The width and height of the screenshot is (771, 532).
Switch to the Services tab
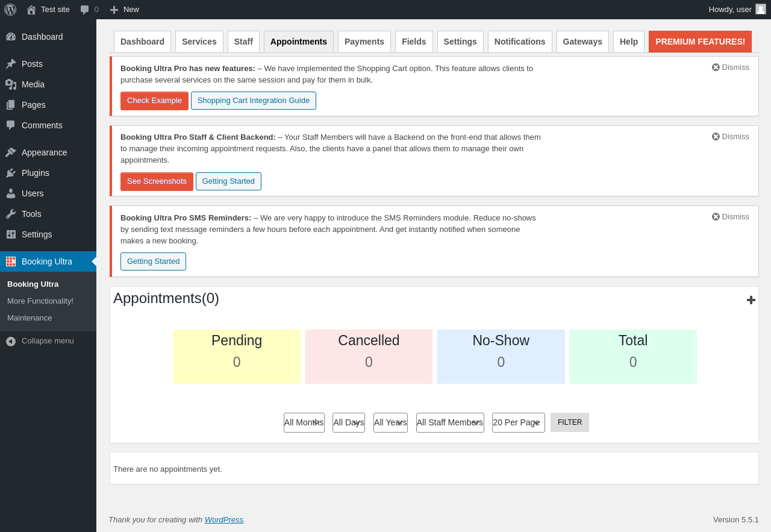tap(199, 42)
